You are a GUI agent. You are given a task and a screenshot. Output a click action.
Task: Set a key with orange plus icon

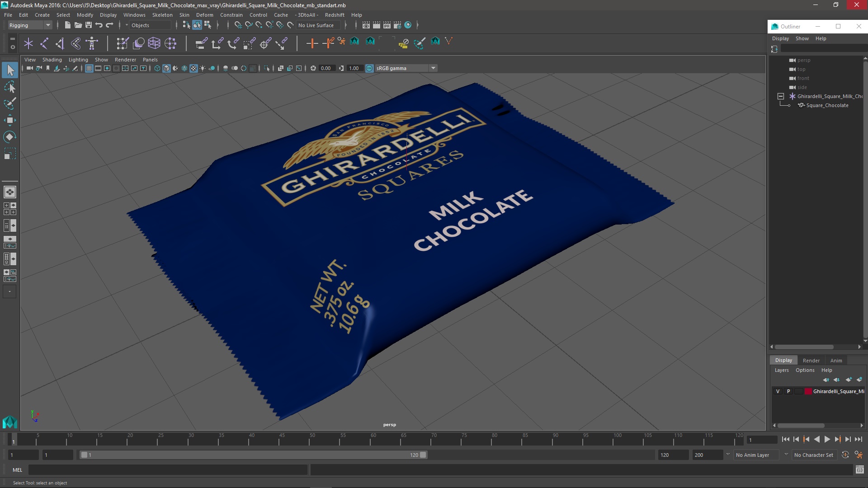tap(312, 43)
